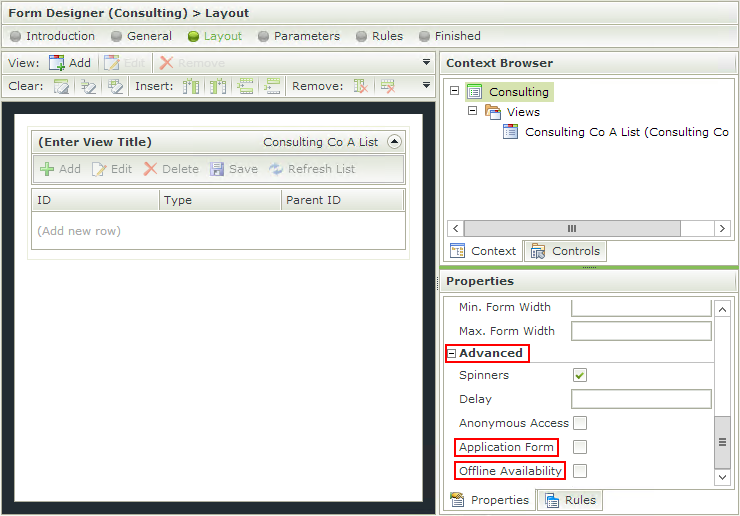Switch to the Context tab

click(x=483, y=251)
